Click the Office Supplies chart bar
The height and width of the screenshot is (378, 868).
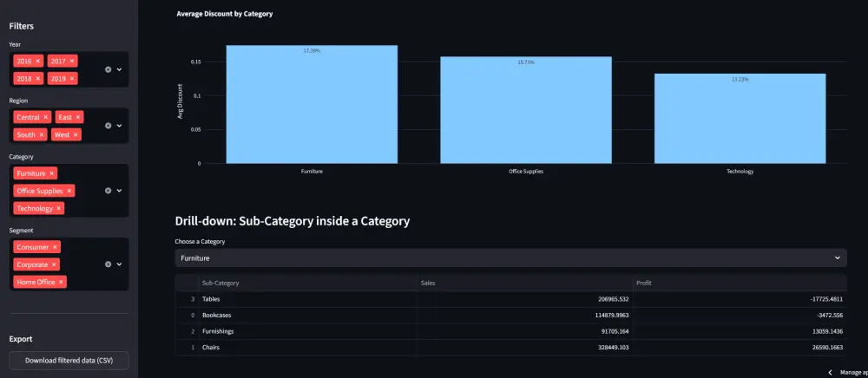526,110
